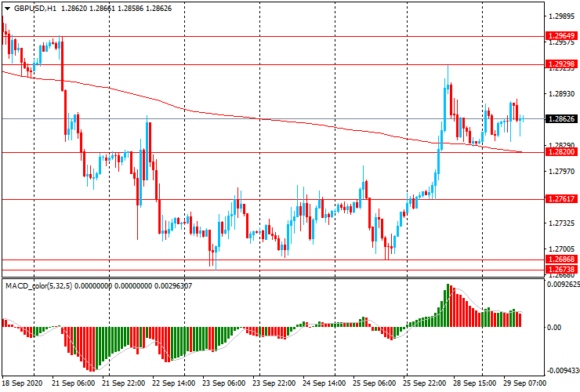Select the 1.26738 red price label

point(562,269)
